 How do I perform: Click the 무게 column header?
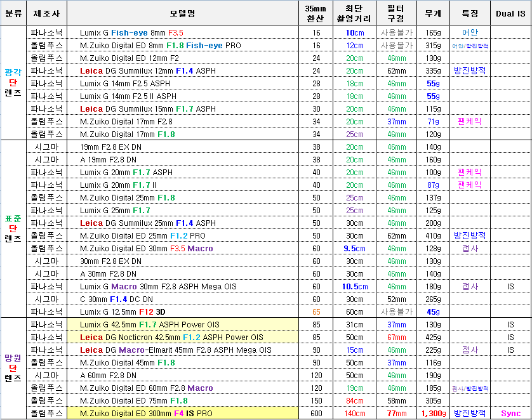point(433,13)
